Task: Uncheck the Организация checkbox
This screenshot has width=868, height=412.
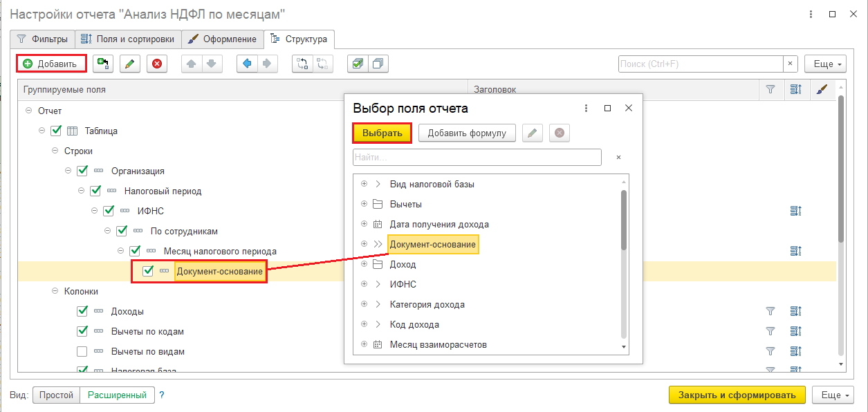Action: point(82,171)
